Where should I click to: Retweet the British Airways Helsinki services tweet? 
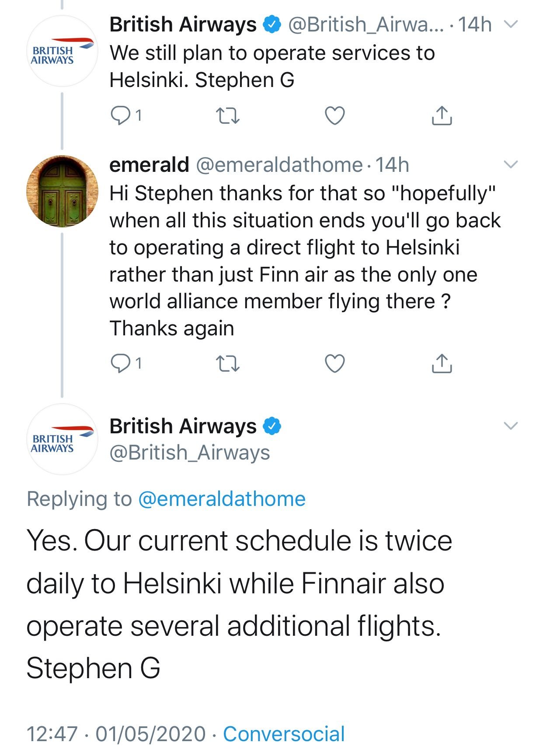(228, 116)
